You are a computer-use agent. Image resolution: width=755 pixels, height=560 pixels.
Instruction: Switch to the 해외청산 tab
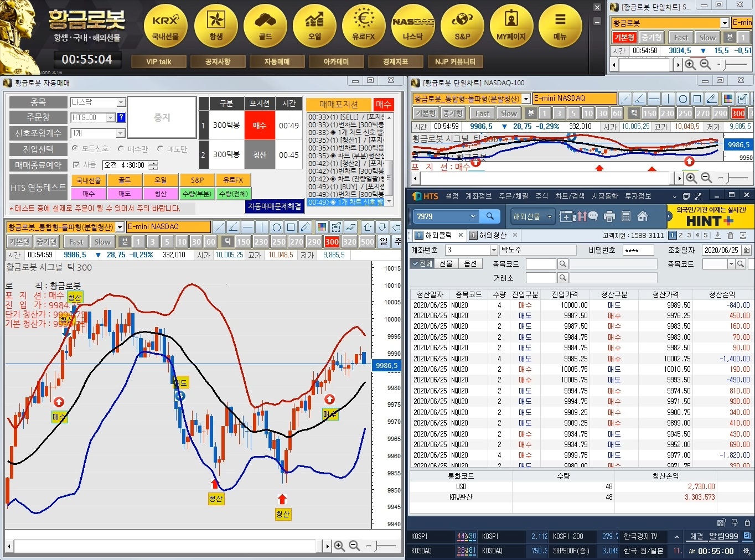coord(492,235)
